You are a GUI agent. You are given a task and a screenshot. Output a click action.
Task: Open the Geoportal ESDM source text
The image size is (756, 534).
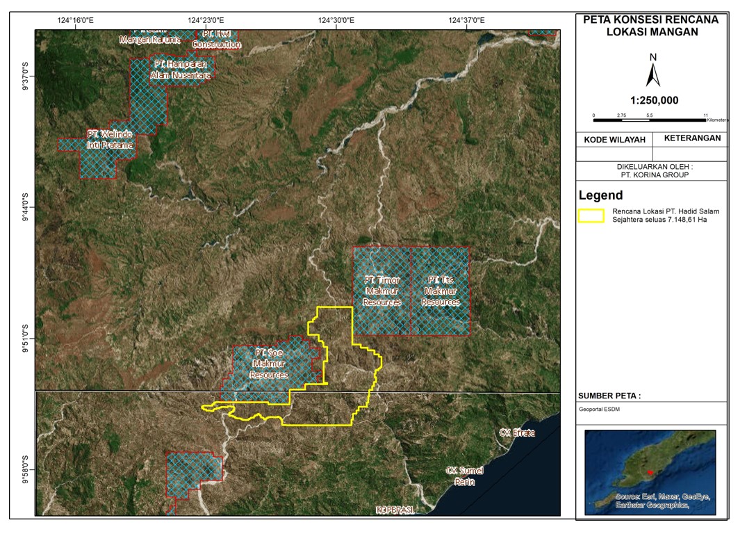coord(599,410)
